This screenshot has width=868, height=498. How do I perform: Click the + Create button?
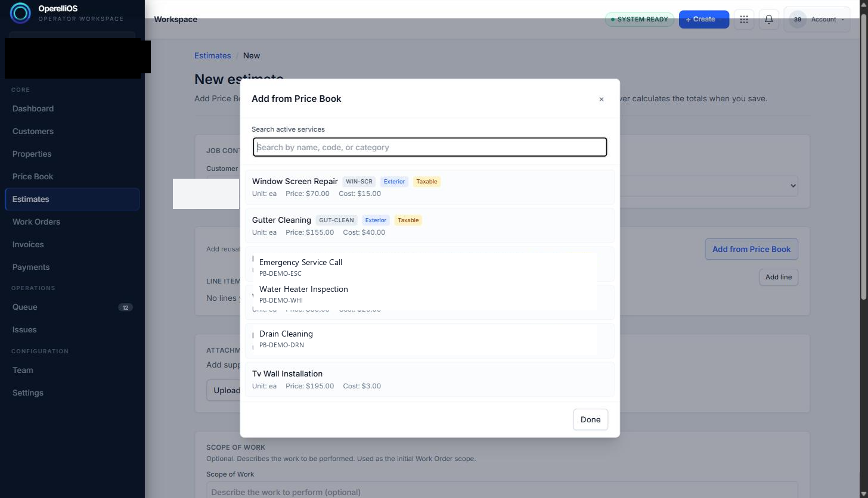point(704,19)
